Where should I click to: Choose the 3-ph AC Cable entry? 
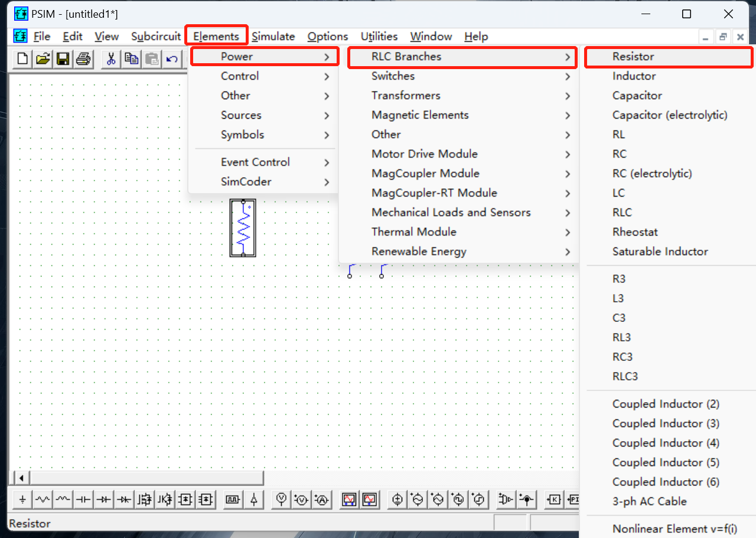[669, 501]
